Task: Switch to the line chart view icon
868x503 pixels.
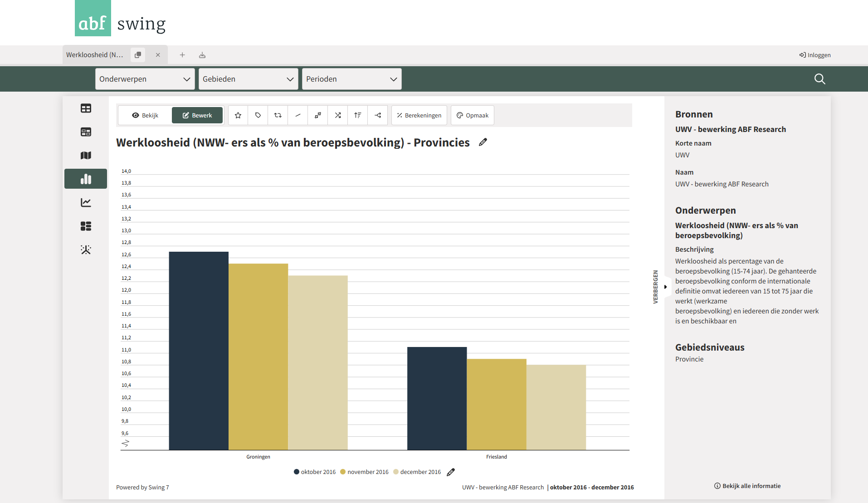Action: (86, 203)
